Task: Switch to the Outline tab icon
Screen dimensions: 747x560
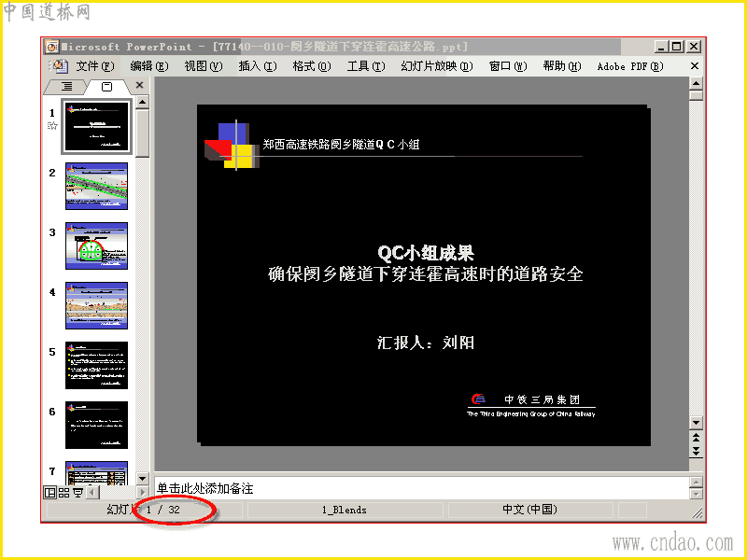Action: pos(66,86)
